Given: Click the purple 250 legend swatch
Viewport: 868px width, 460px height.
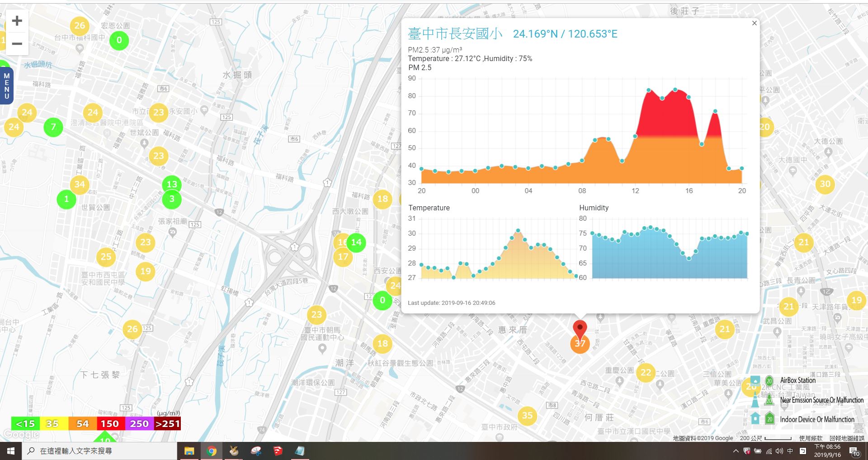Looking at the screenshot, I should pos(139,424).
